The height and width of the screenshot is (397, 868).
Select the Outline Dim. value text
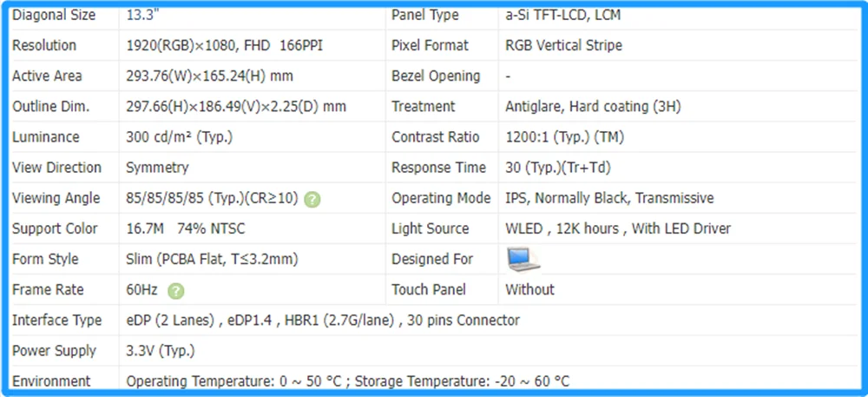tap(236, 107)
